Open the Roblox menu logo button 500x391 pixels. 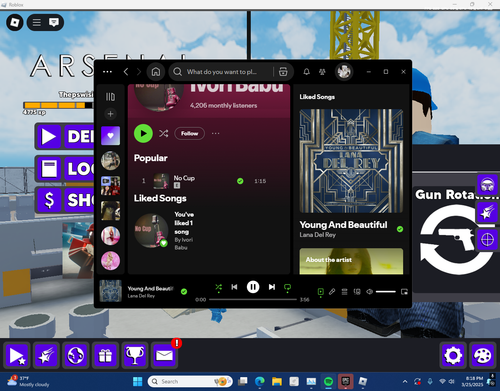click(15, 22)
